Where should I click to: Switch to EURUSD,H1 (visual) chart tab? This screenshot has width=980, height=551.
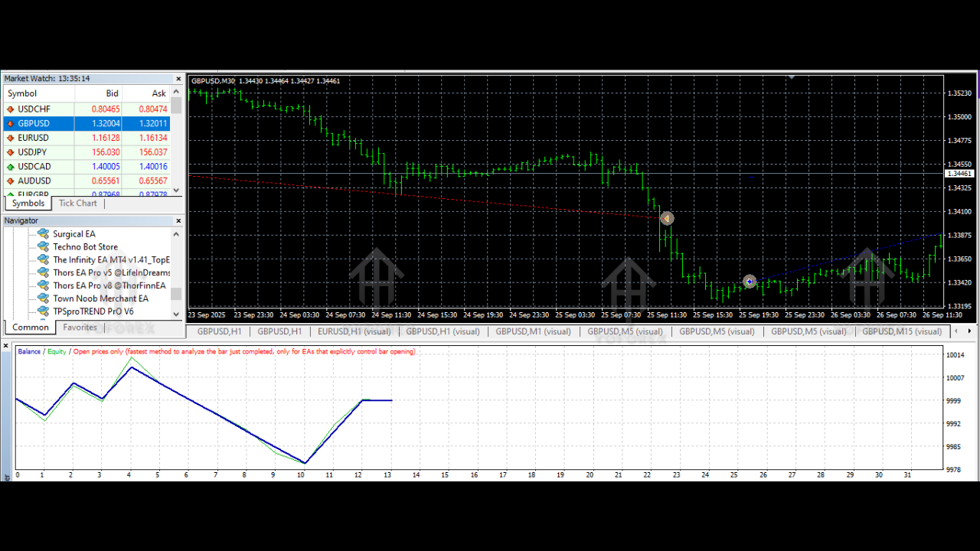[x=354, y=331]
